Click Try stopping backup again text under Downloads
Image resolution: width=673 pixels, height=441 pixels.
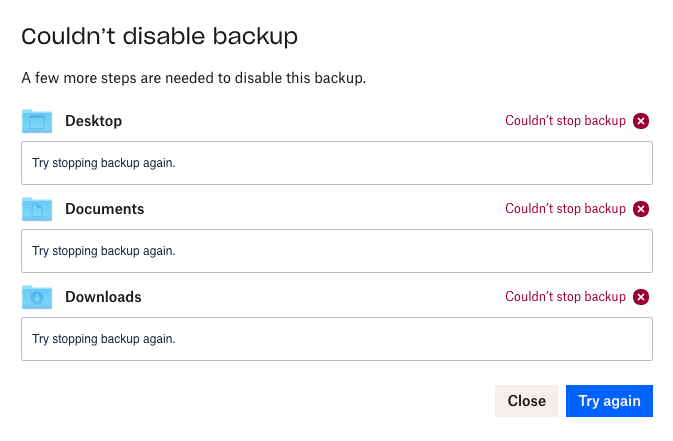(x=103, y=339)
